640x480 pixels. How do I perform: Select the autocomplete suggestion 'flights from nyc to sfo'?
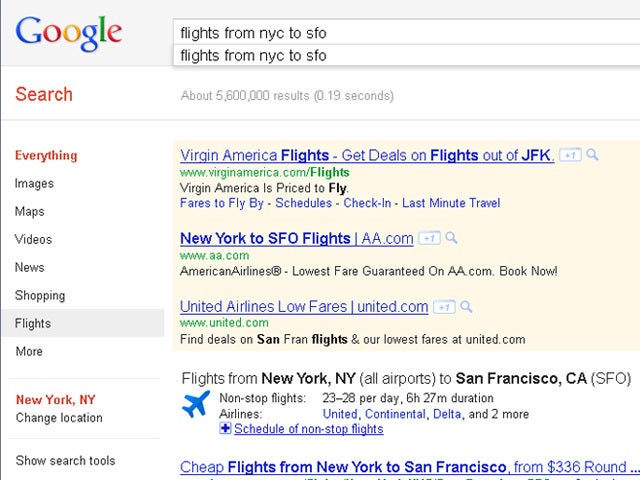point(253,55)
